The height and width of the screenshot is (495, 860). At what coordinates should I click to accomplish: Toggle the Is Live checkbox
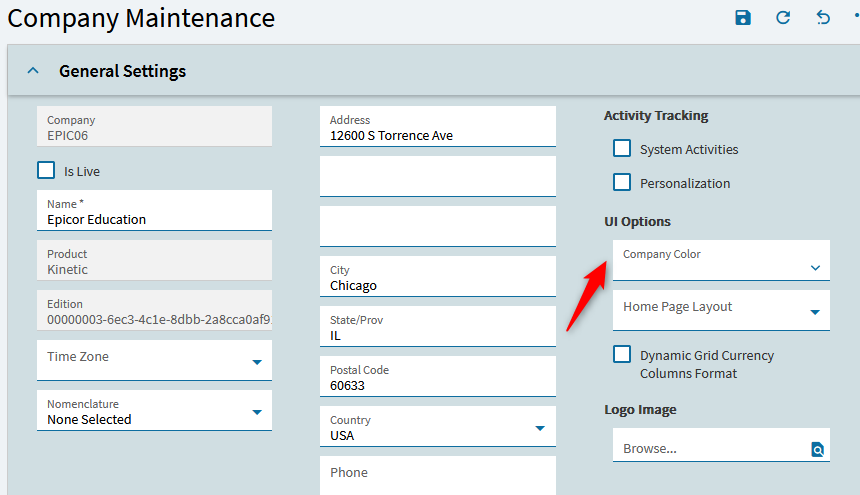[46, 170]
